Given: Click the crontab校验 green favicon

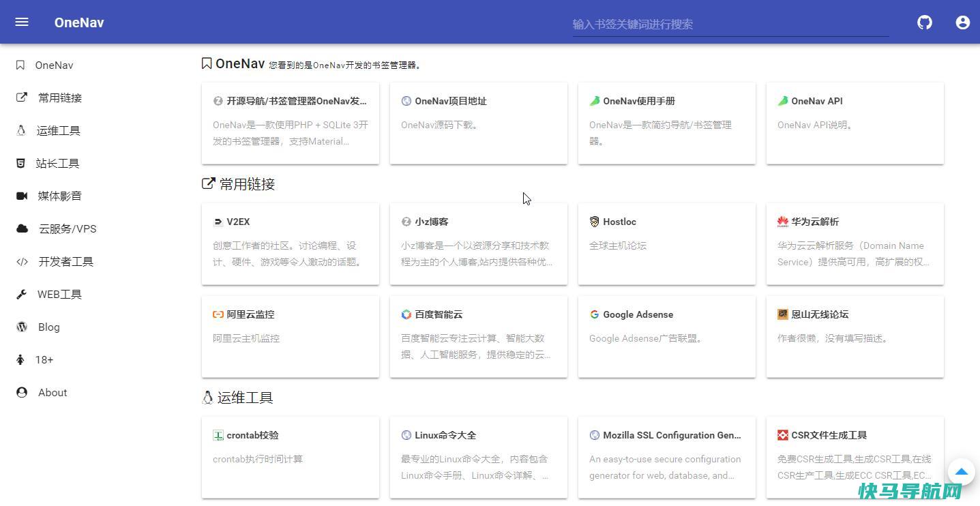Looking at the screenshot, I should (x=218, y=435).
